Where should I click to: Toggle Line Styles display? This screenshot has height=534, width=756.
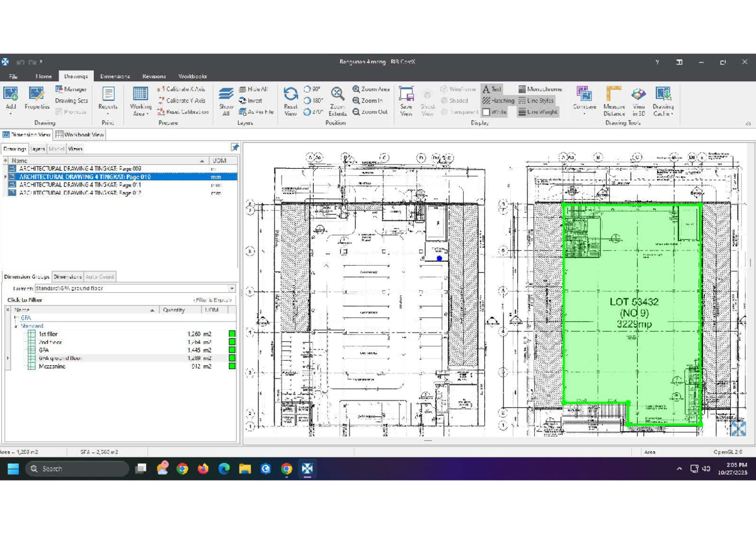536,101
